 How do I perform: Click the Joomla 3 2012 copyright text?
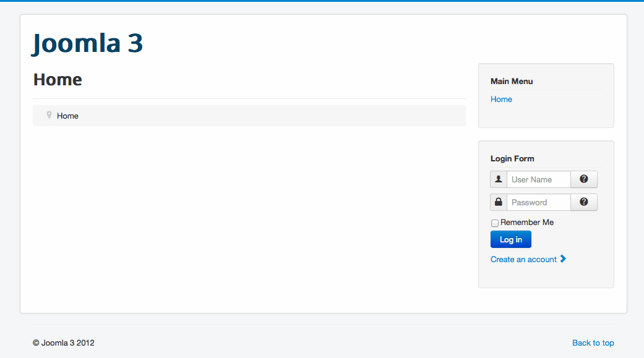[64, 343]
